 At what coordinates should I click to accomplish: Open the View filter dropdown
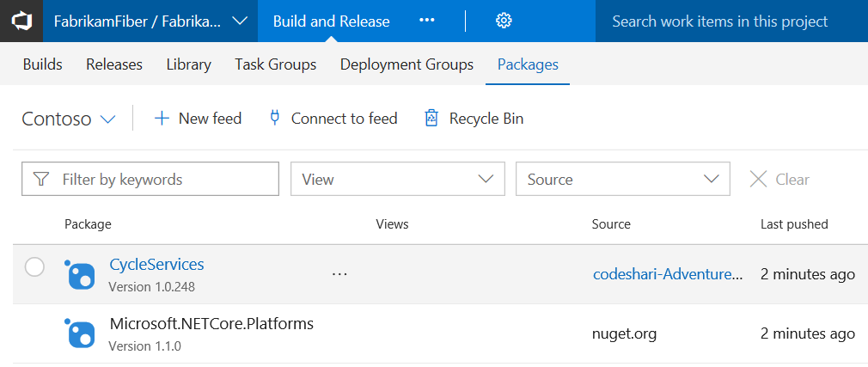(x=397, y=179)
